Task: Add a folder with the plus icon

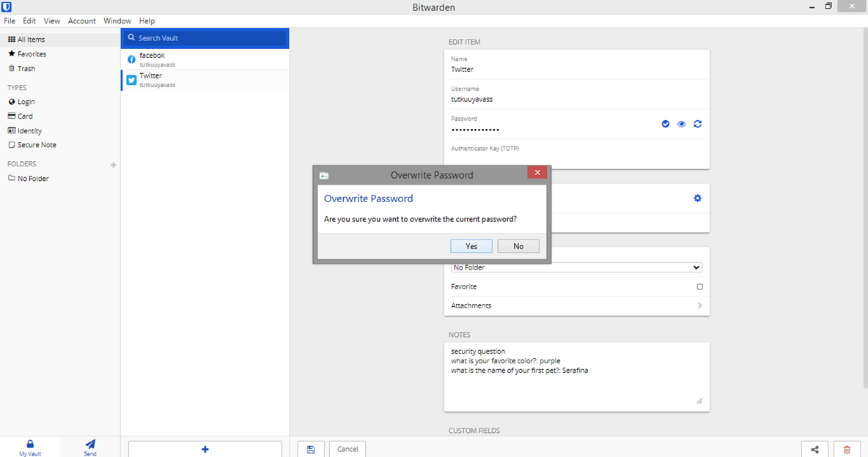Action: click(x=114, y=165)
